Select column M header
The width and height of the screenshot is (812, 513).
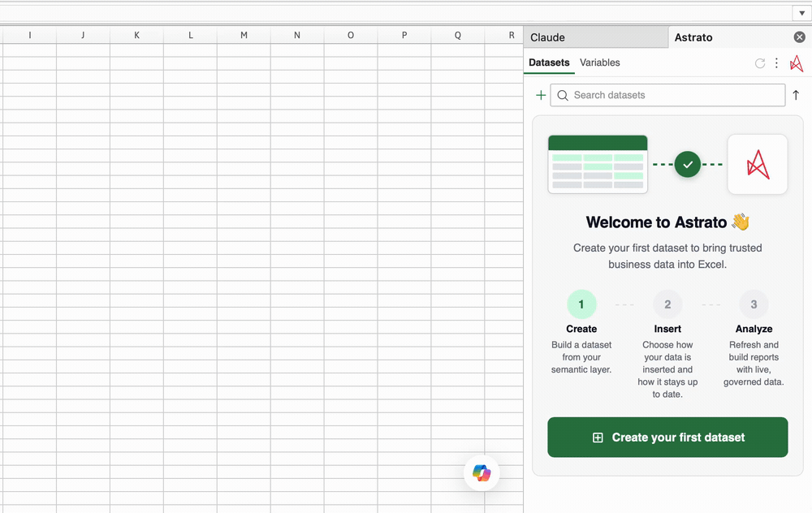(x=244, y=35)
